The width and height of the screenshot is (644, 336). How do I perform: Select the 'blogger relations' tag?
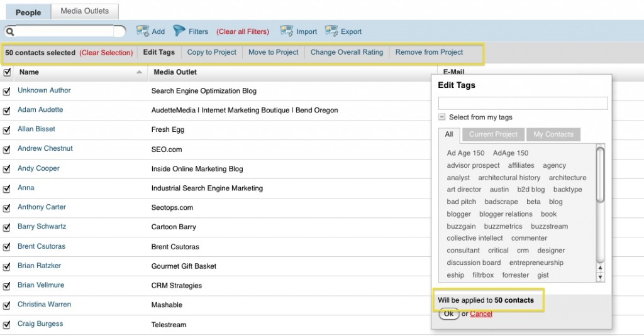pyautogui.click(x=506, y=214)
